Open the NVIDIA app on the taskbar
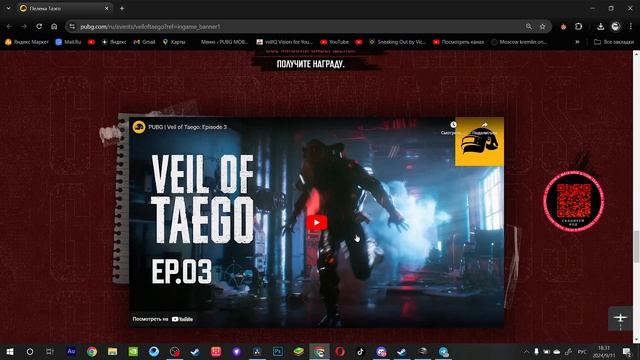Screen dimensions: 640x360 pos(133,351)
